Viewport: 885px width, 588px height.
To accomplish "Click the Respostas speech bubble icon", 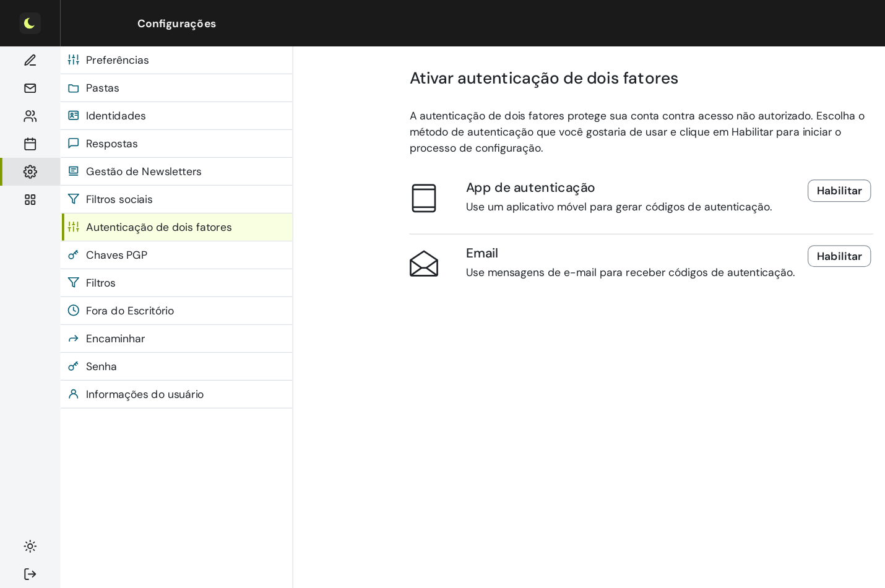I will [x=74, y=144].
